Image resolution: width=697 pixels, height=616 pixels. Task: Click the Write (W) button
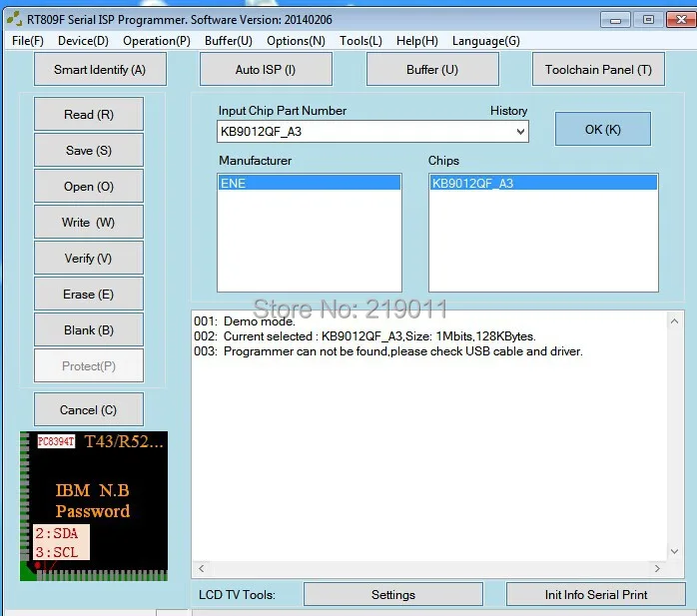[89, 223]
